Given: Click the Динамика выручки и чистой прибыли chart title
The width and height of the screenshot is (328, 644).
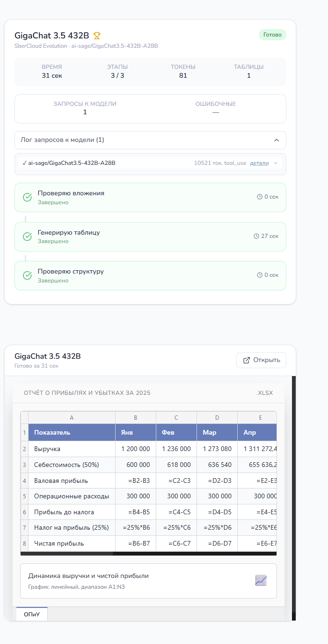Looking at the screenshot, I should (88, 576).
